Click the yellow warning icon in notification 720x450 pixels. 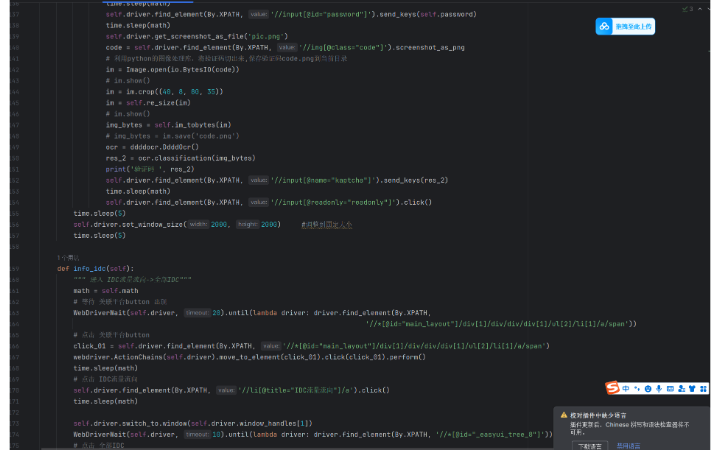(564, 415)
